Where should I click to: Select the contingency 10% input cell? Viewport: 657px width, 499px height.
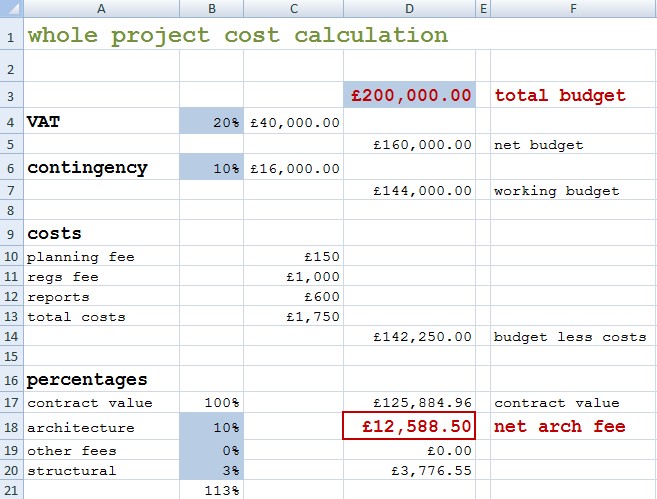point(212,168)
